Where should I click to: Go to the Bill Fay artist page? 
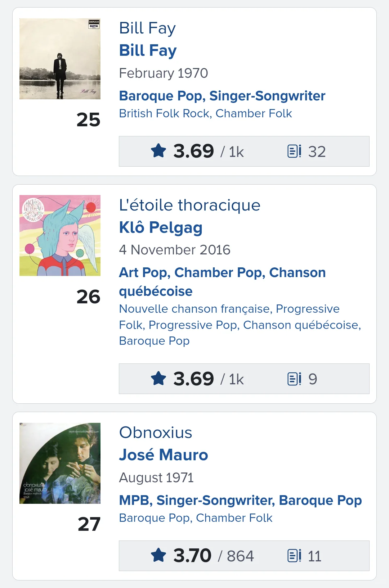[148, 50]
